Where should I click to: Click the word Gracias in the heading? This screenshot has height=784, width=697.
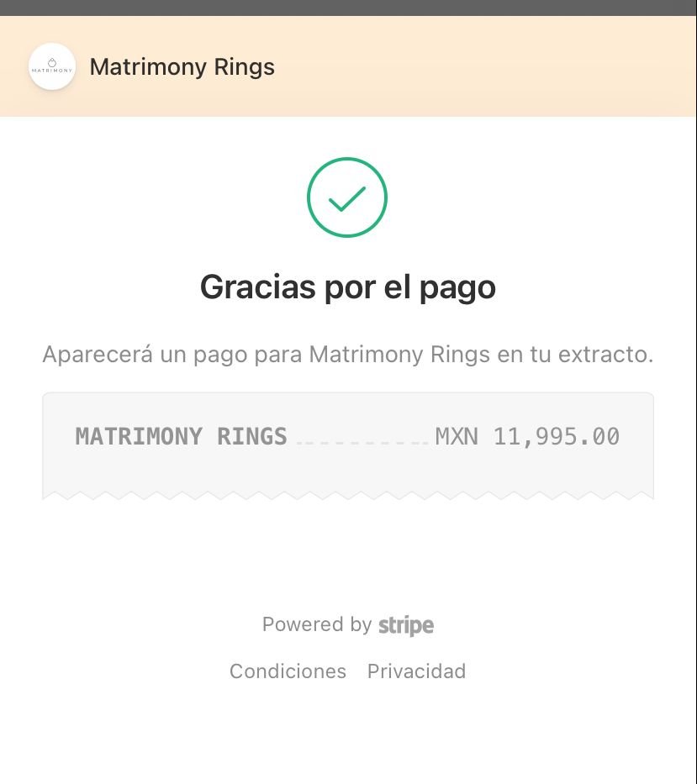(x=257, y=287)
